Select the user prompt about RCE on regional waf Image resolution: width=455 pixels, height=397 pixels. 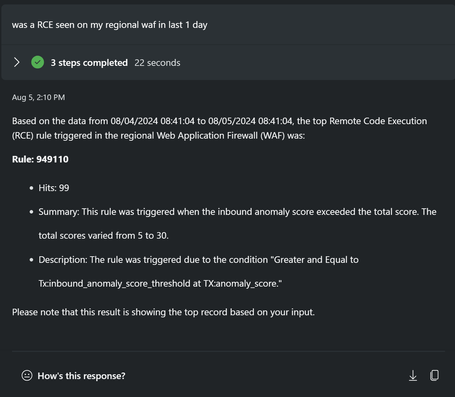coord(110,25)
